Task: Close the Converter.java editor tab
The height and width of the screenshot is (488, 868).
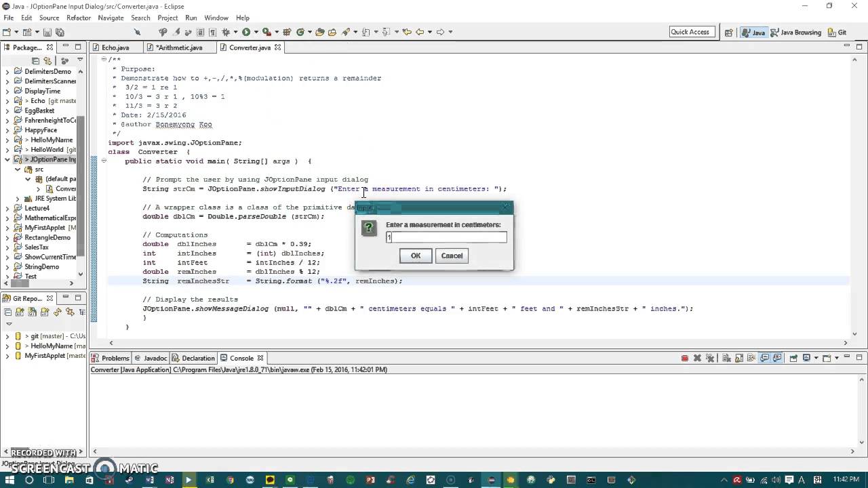Action: 277,47
